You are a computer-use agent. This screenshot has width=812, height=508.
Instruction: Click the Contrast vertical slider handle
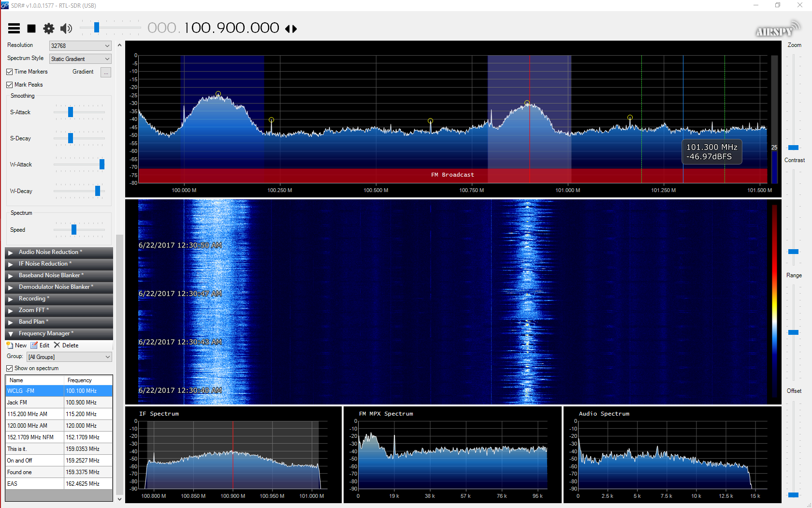tap(794, 252)
